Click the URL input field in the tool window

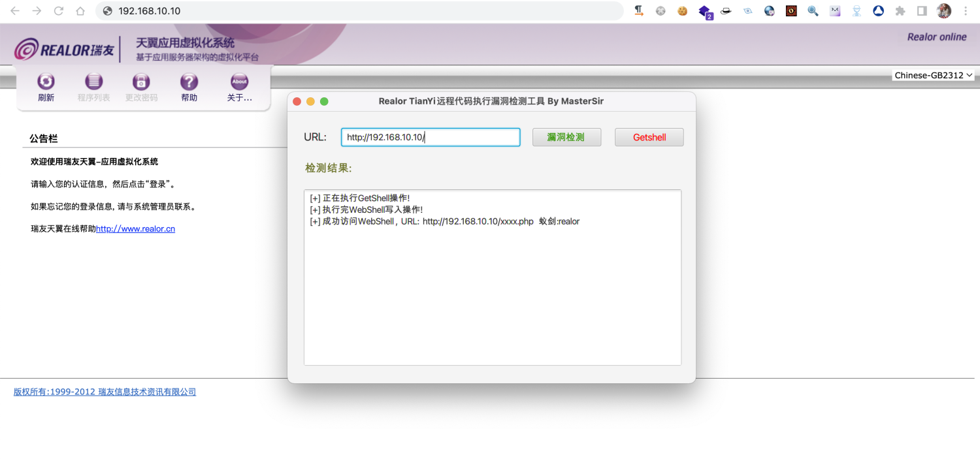coord(431,137)
